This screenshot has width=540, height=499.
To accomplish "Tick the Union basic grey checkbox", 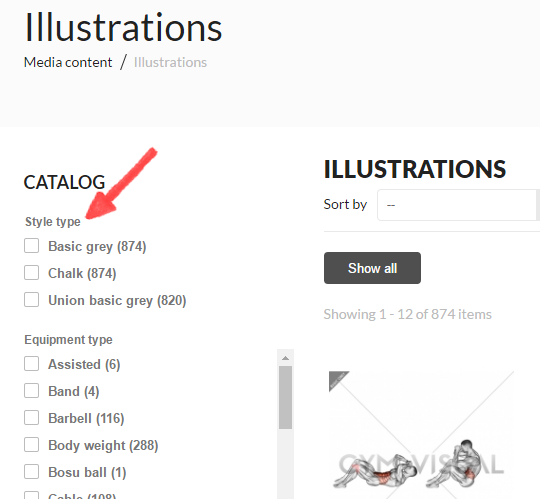I will 31,300.
